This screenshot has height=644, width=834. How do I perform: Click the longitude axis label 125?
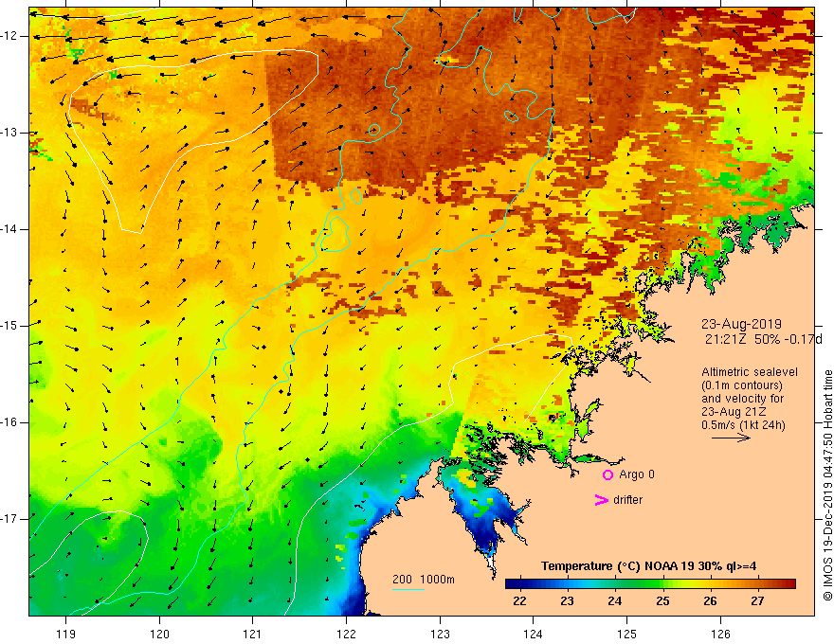627,634
